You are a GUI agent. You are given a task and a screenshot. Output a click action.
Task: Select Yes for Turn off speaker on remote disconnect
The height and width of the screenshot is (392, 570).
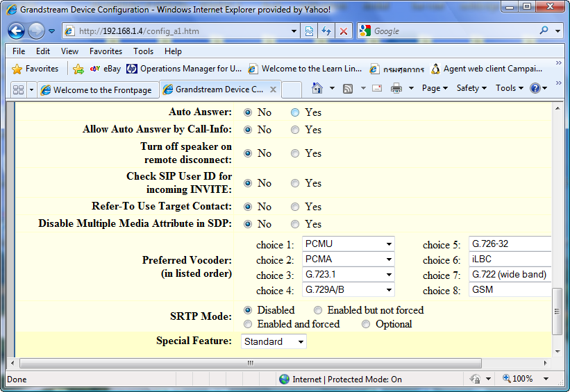[295, 153]
